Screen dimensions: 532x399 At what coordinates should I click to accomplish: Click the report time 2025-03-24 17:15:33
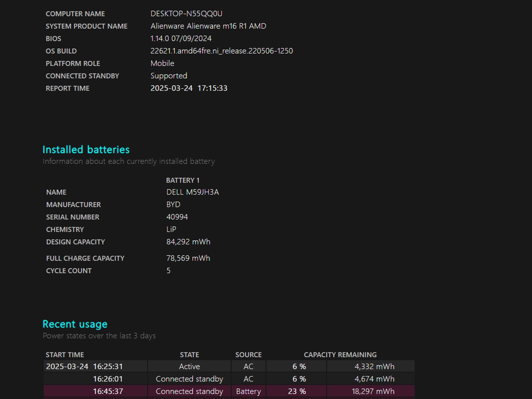click(x=189, y=88)
